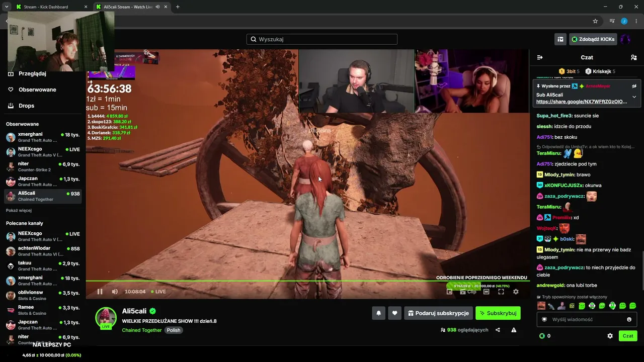Open chat settings gear

click(x=610, y=336)
